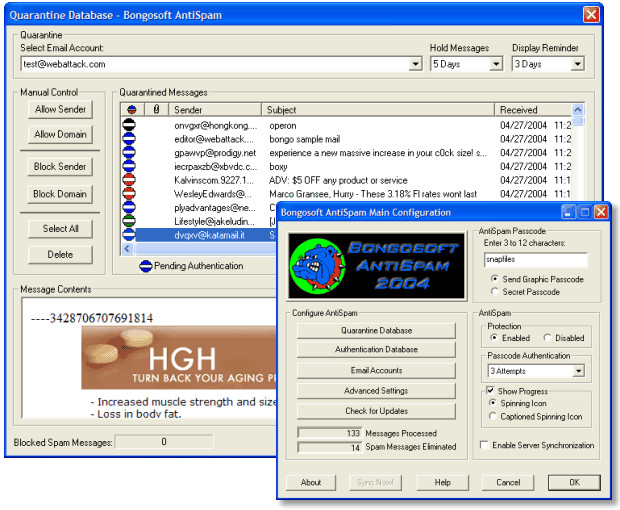Image resolution: width=620 pixels, height=510 pixels.
Task: Select Send Graphic Passcode option
Action: [494, 279]
